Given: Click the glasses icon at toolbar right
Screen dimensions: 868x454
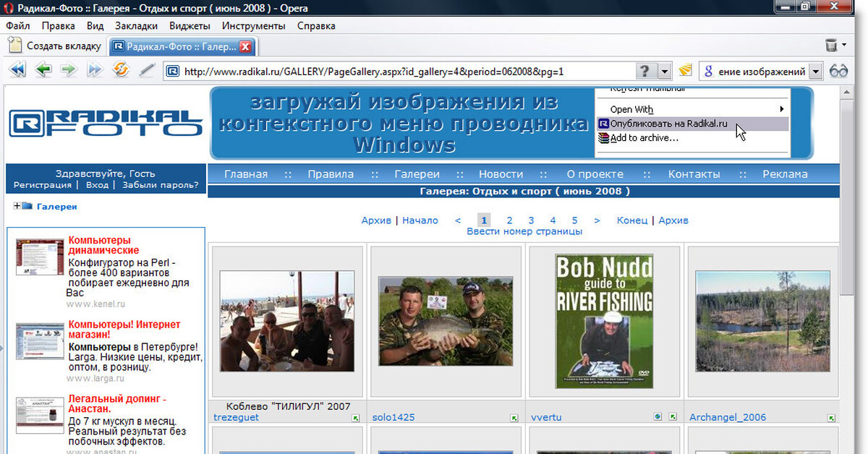Looking at the screenshot, I should [x=839, y=71].
